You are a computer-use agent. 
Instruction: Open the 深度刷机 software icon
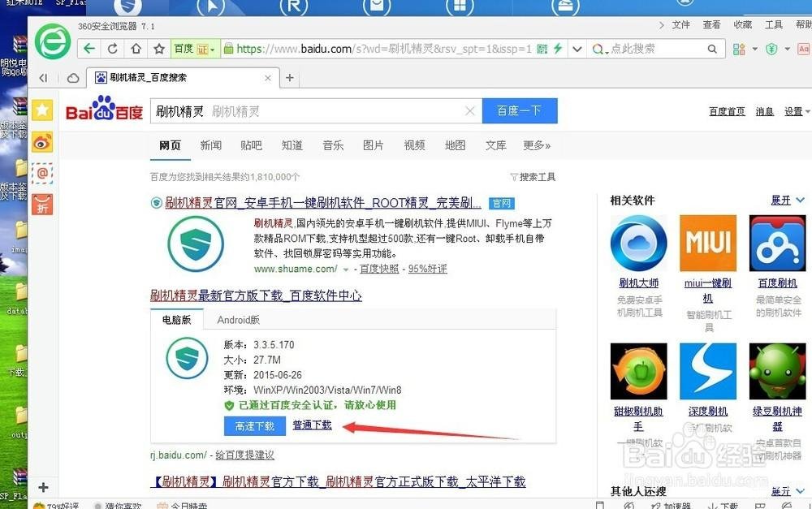pos(708,371)
